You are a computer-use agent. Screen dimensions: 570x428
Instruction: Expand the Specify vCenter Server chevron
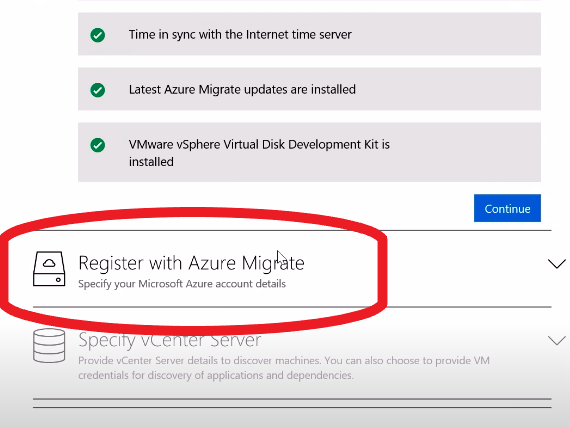point(557,340)
